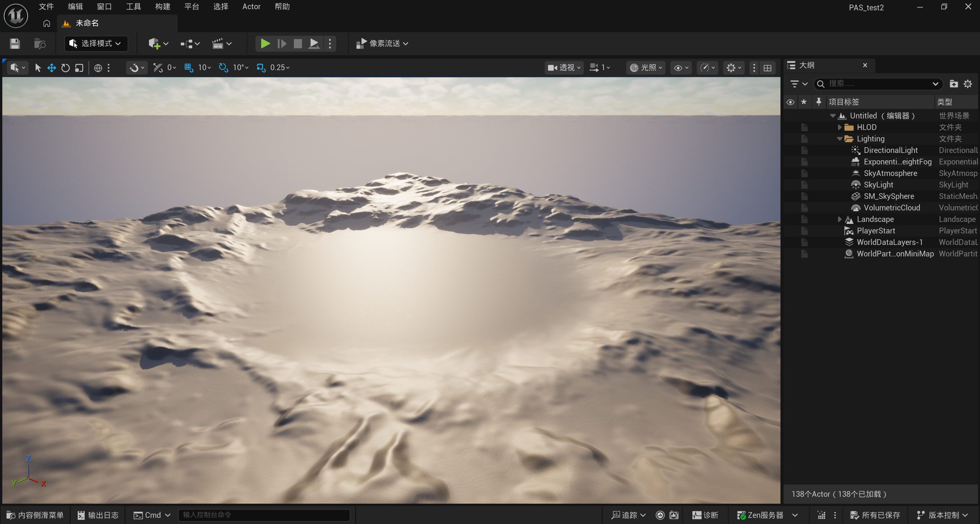Open the 构建 menu
Image resolution: width=980 pixels, height=524 pixels.
(x=163, y=7)
